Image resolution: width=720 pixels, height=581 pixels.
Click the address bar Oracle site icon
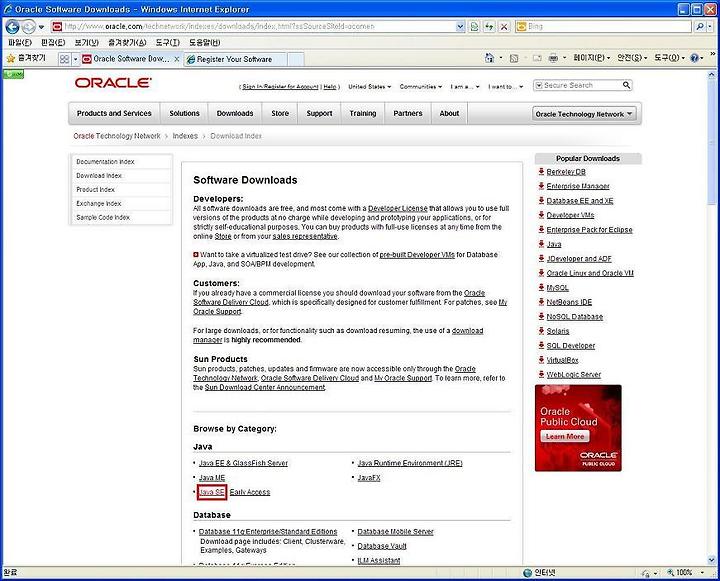pyautogui.click(x=57, y=27)
